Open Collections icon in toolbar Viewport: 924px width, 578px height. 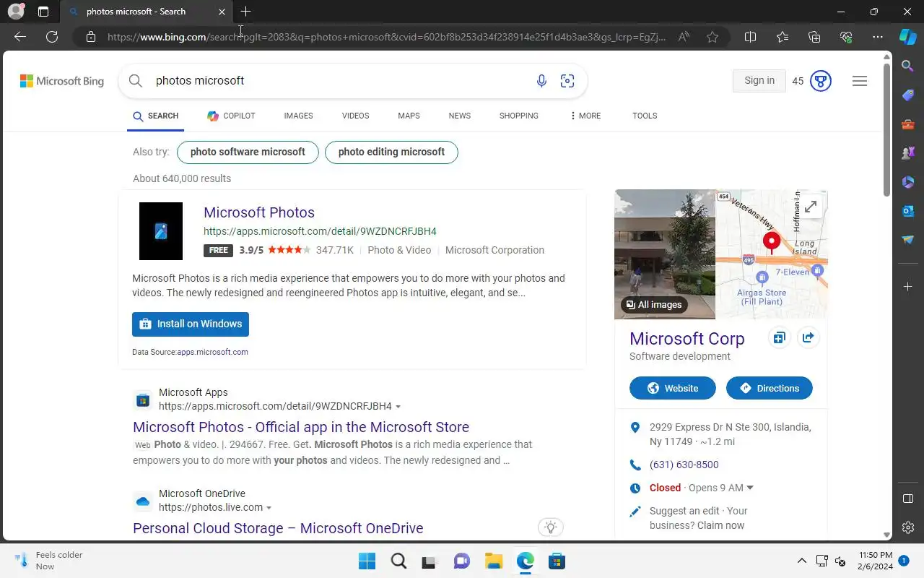pyautogui.click(x=814, y=37)
